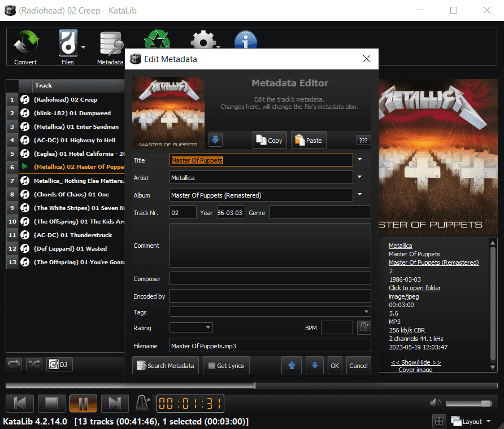This screenshot has width=504, height=429.
Task: Mute using the speaker icon
Action: point(435,403)
